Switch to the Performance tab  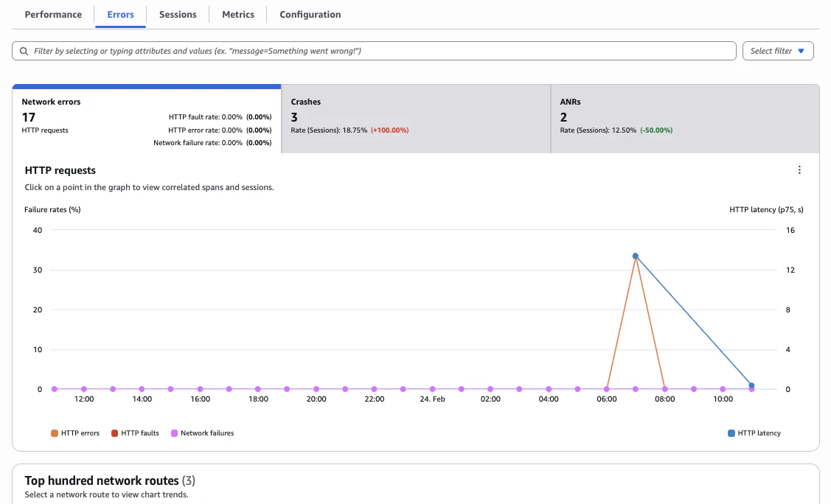tap(53, 14)
